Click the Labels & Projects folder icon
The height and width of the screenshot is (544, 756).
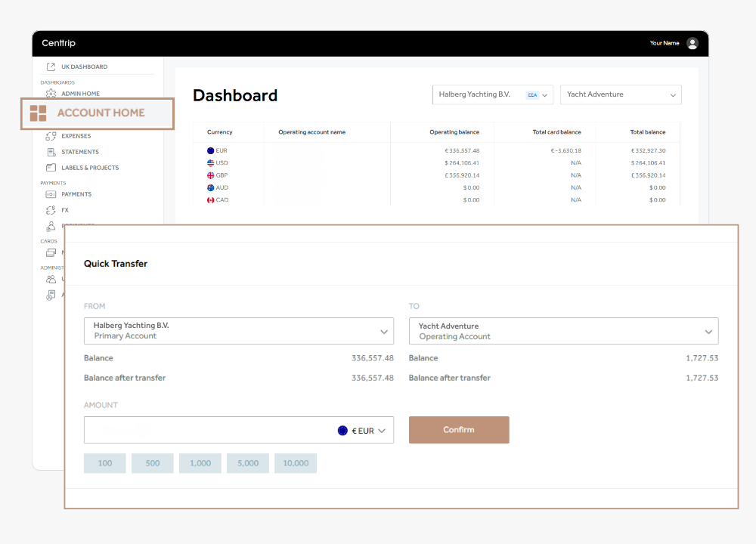[51, 168]
